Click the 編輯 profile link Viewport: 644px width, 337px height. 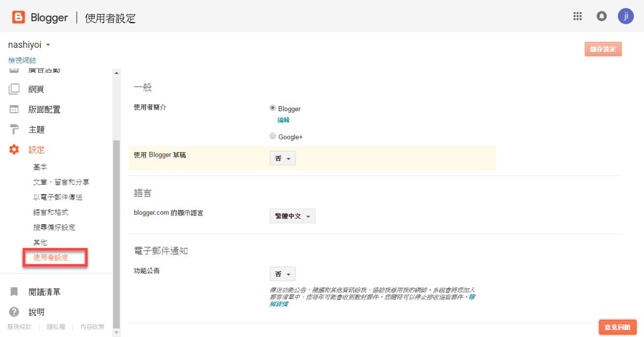pos(283,120)
